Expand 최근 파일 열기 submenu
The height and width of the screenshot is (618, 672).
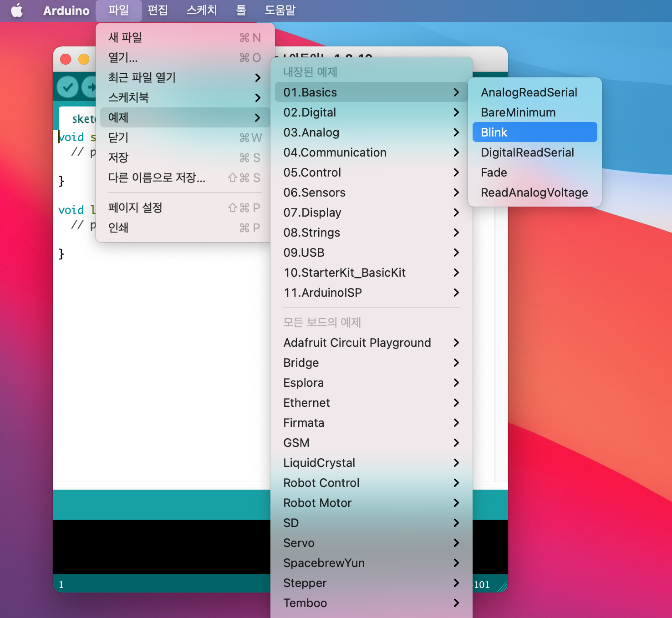[185, 77]
